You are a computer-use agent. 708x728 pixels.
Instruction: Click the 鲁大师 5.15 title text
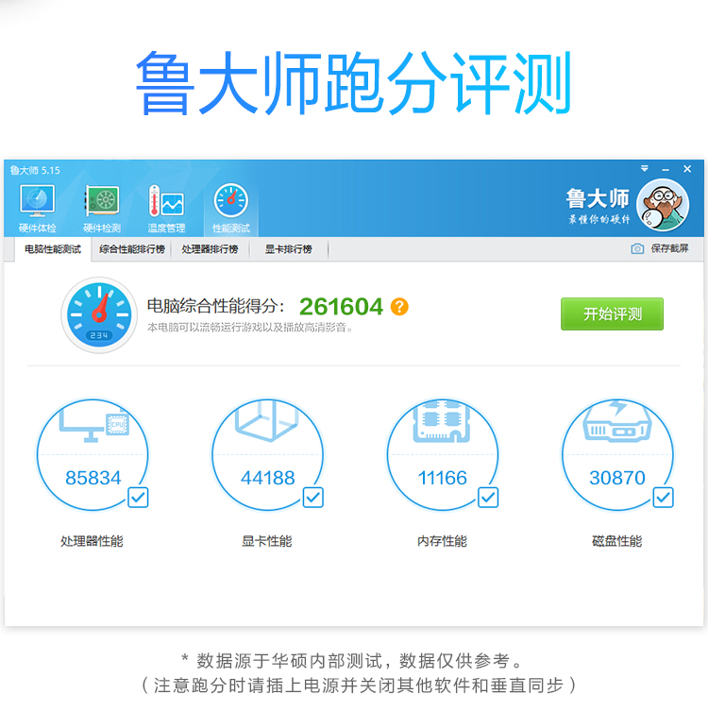(x=35, y=170)
